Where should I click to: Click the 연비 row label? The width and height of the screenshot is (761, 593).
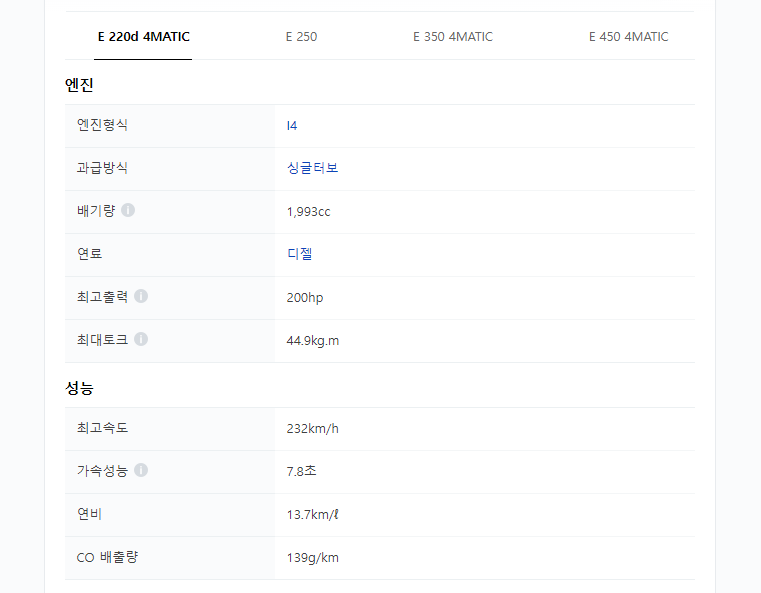pos(89,513)
